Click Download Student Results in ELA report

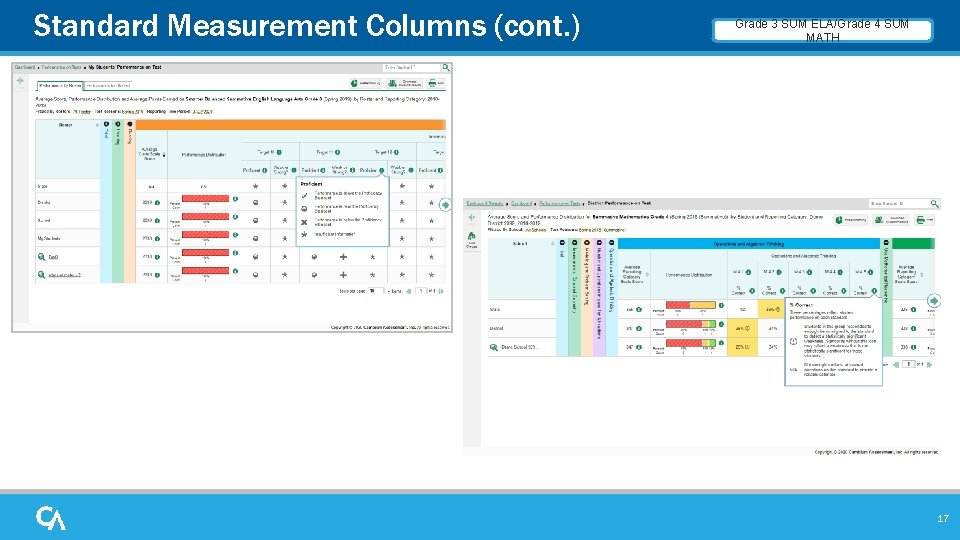tap(404, 83)
